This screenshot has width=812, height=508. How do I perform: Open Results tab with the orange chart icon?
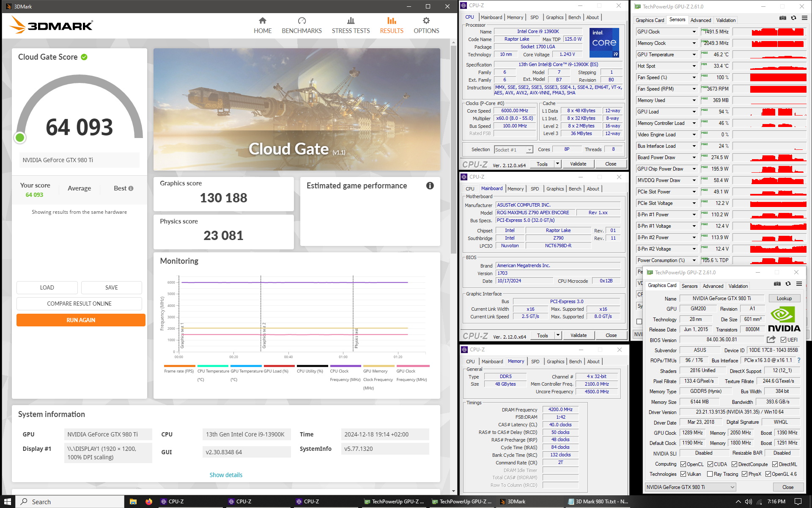392,21
